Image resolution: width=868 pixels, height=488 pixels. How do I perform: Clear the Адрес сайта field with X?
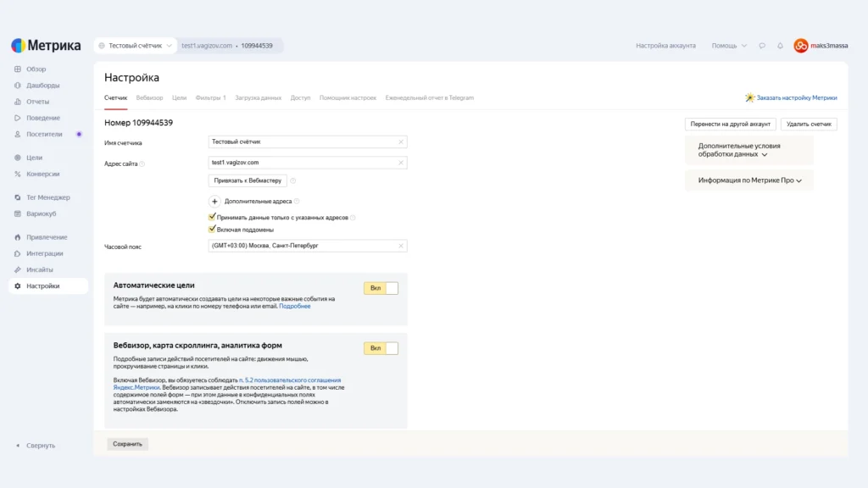[401, 163]
